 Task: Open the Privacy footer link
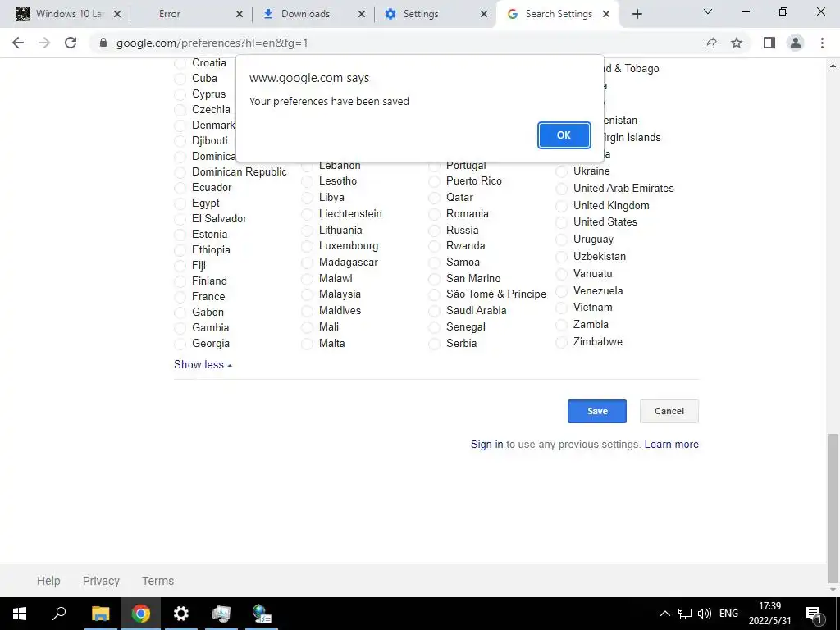pos(101,581)
